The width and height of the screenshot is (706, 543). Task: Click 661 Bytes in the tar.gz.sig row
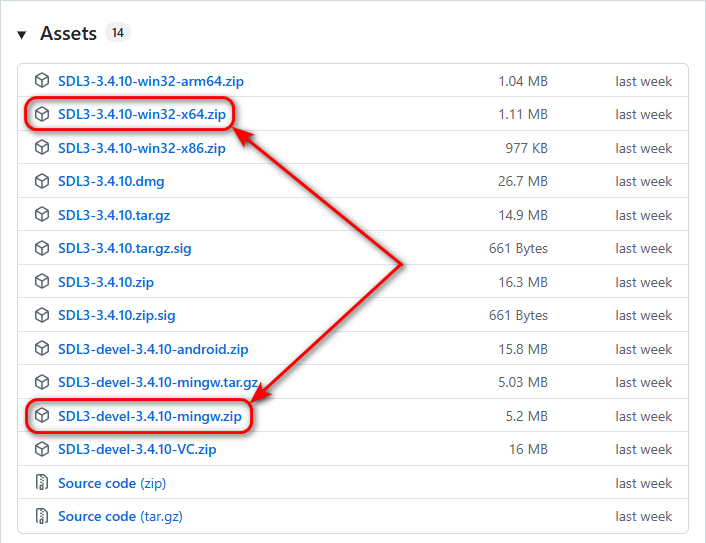coord(518,249)
